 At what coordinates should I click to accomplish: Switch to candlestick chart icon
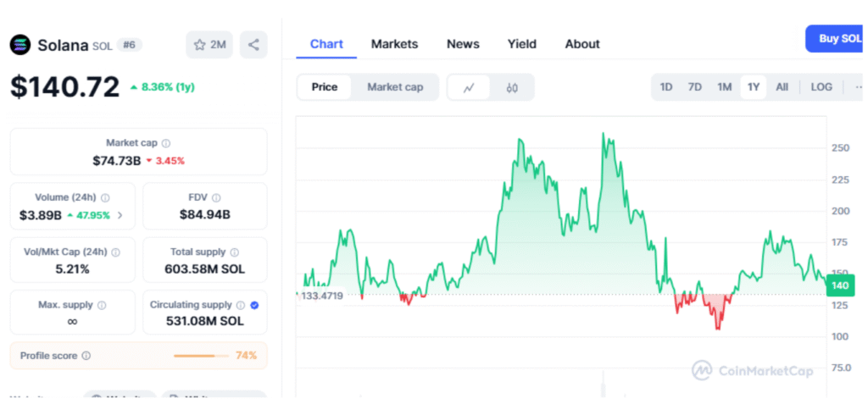(512, 87)
